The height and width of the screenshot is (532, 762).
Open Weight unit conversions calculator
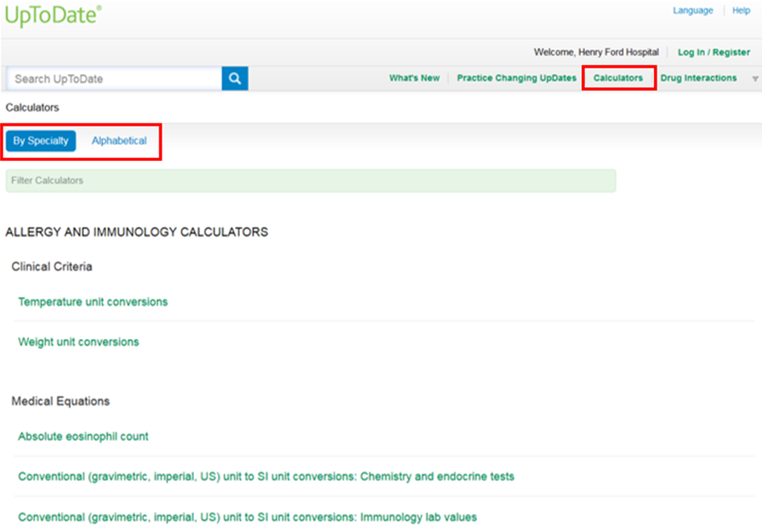[x=79, y=342]
